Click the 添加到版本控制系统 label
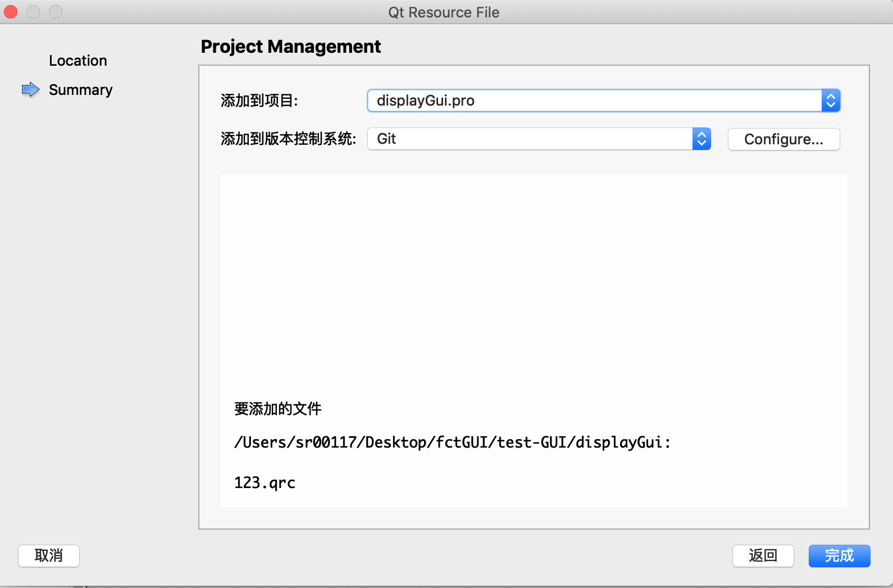The image size is (893, 588). [x=288, y=139]
